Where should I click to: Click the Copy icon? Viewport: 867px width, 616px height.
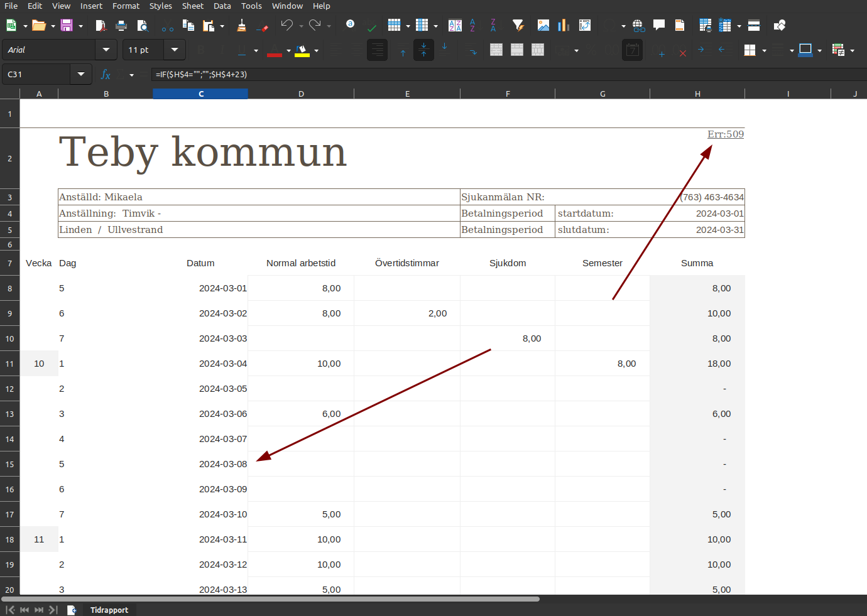pyautogui.click(x=188, y=25)
